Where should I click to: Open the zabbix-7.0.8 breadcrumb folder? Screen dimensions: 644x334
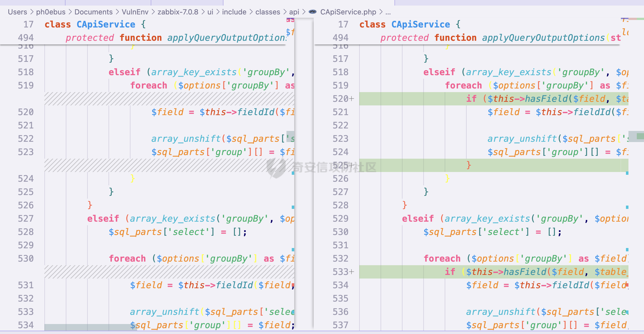178,12
